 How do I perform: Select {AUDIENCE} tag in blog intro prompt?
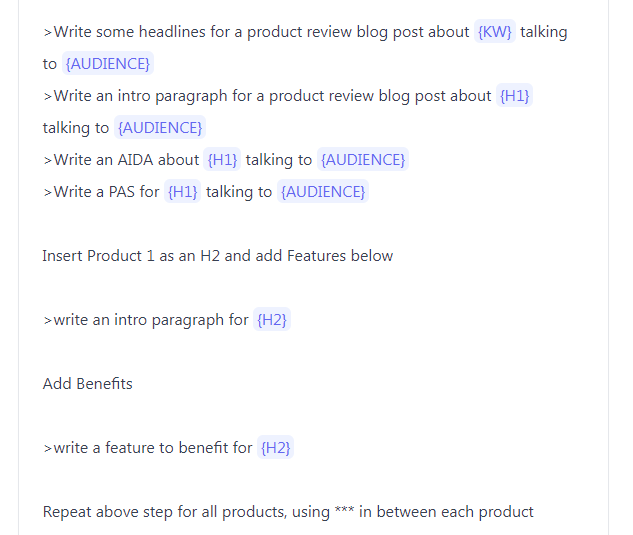point(160,128)
